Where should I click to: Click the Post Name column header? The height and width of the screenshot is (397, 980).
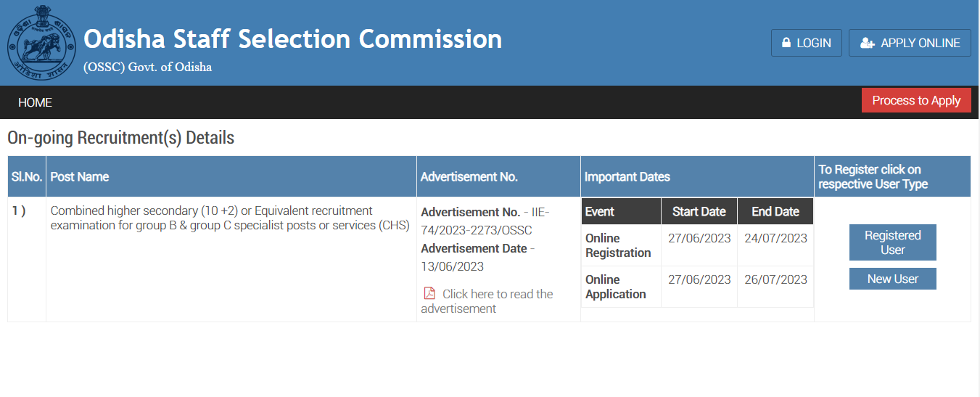231,176
